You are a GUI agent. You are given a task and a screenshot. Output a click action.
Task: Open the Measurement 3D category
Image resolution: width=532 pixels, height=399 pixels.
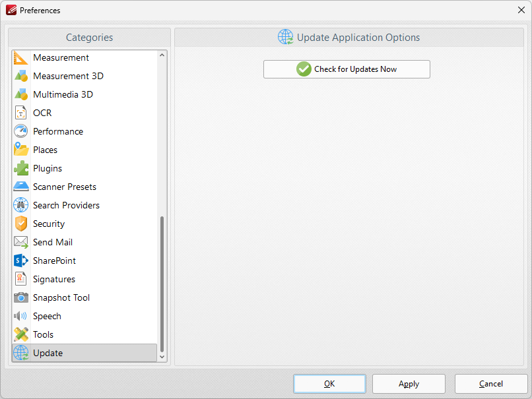[x=84, y=76]
